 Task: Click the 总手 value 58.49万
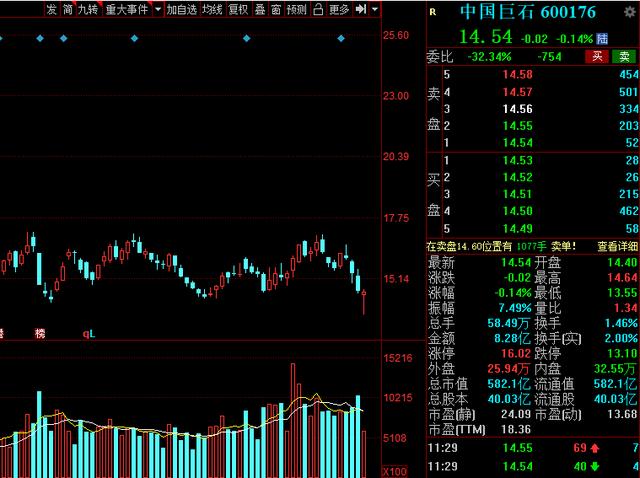tap(508, 323)
